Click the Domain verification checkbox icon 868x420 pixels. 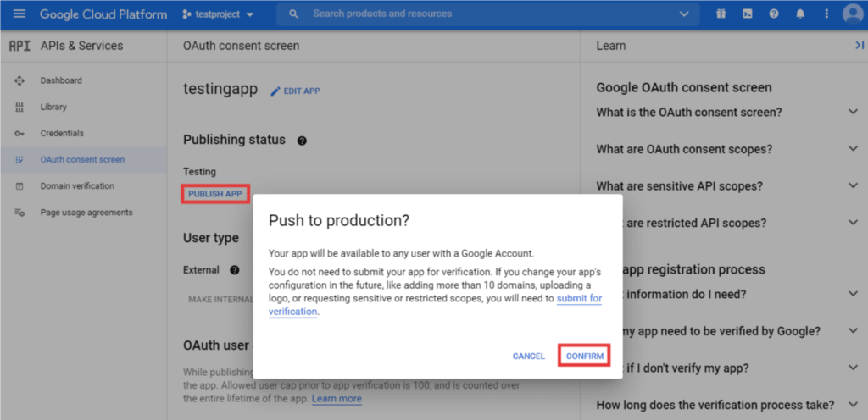click(x=19, y=186)
